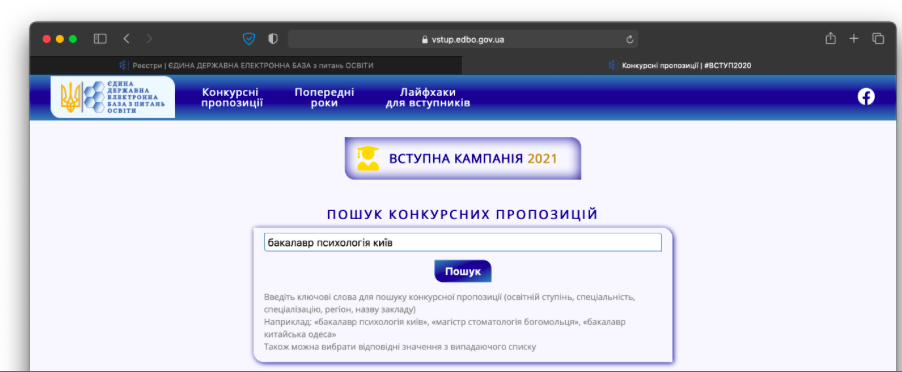Image resolution: width=902 pixels, height=372 pixels.
Task: Click the ПОШУК КОНКУРСНИХ ПРОПОЗИЦІЙ heading
Action: pos(463,214)
